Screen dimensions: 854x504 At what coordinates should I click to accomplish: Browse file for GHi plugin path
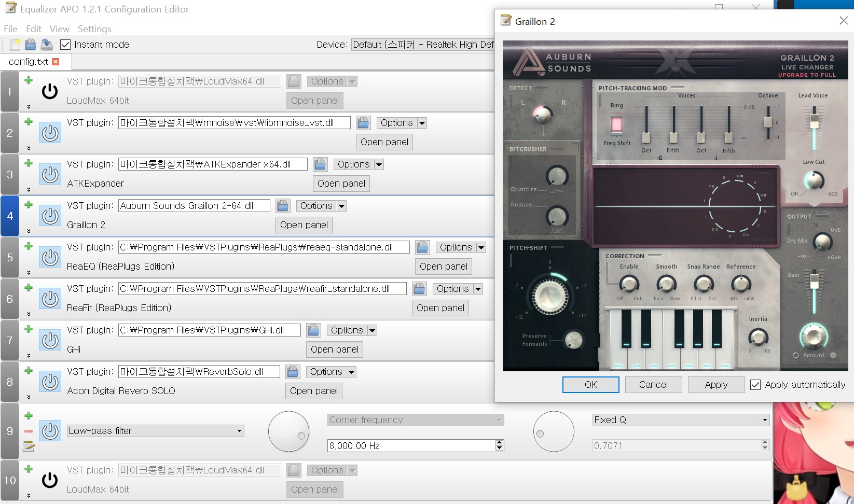313,330
